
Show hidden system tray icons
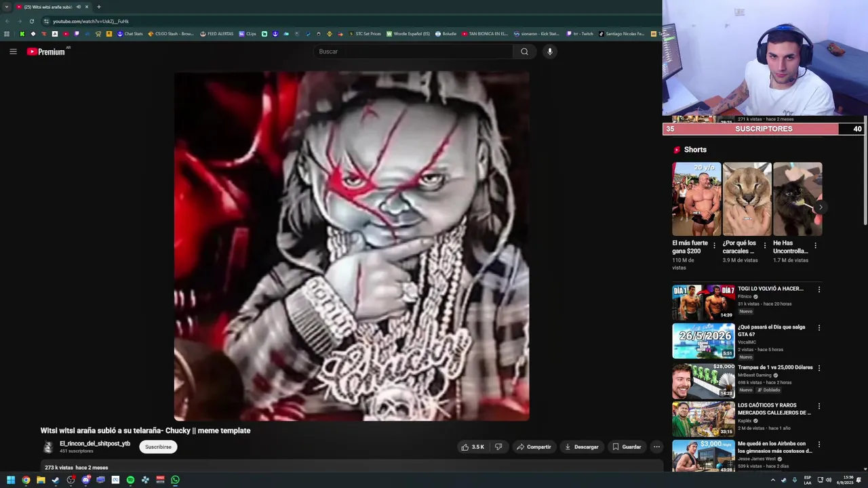coord(772,480)
